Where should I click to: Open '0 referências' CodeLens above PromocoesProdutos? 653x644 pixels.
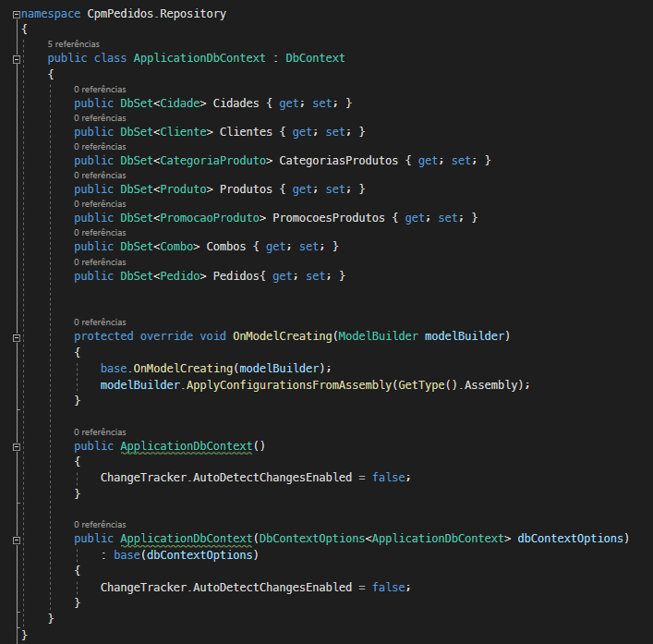point(100,204)
